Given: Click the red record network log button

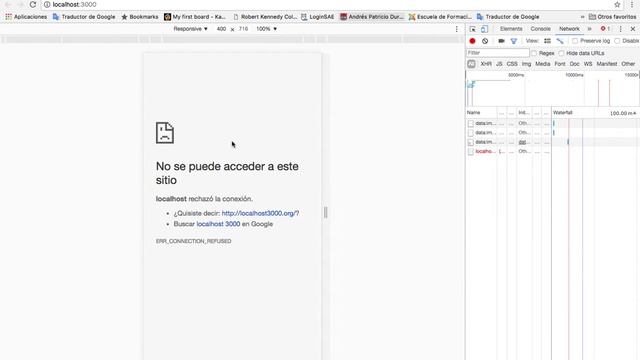Looking at the screenshot, I should tap(472, 41).
